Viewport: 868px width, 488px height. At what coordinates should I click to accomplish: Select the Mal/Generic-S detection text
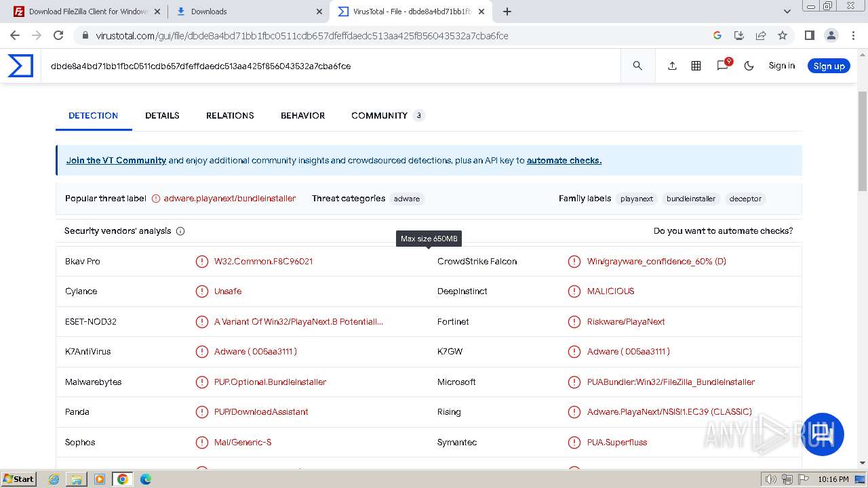point(243,442)
